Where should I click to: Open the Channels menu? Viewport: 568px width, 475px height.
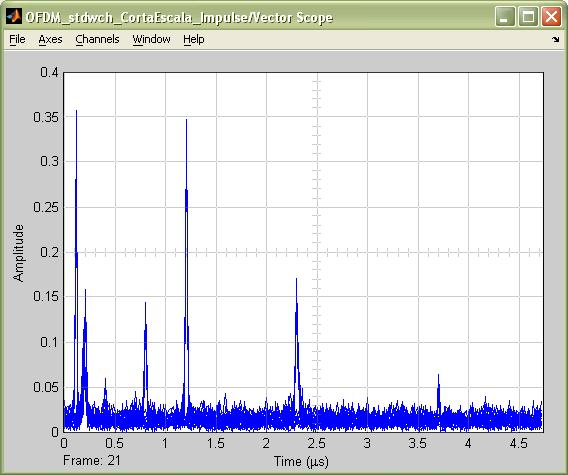pos(97,39)
